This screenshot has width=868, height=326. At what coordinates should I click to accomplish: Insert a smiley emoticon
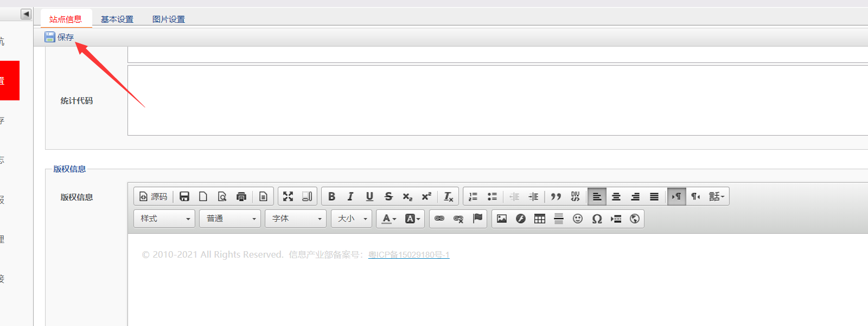578,219
